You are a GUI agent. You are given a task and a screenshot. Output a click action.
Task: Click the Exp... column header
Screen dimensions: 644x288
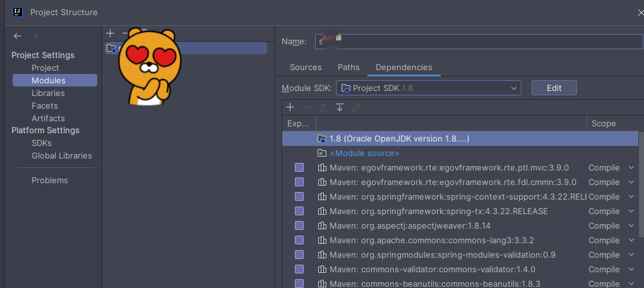click(299, 123)
